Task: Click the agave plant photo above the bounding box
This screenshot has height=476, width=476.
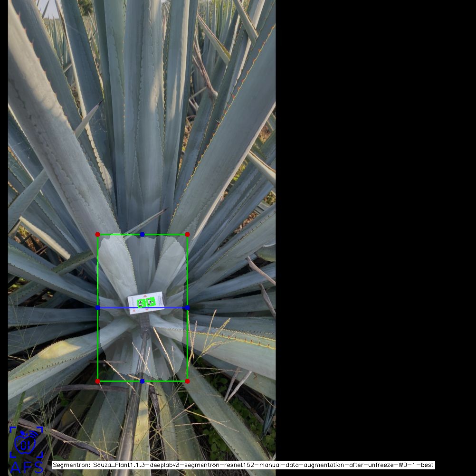Action: pos(143,119)
